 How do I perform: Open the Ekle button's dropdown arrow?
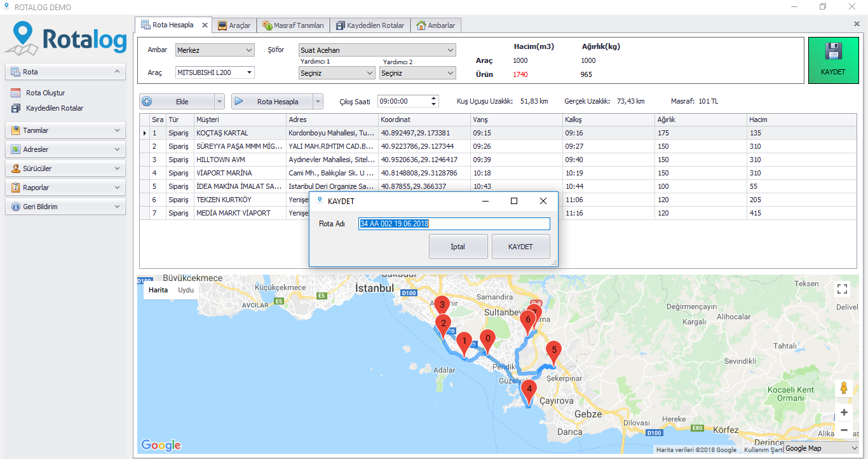click(x=220, y=102)
